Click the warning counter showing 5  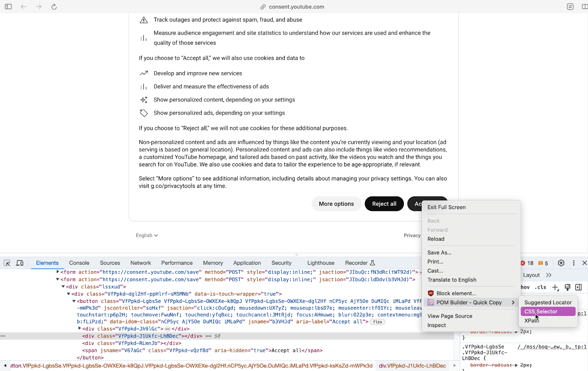coord(543,263)
